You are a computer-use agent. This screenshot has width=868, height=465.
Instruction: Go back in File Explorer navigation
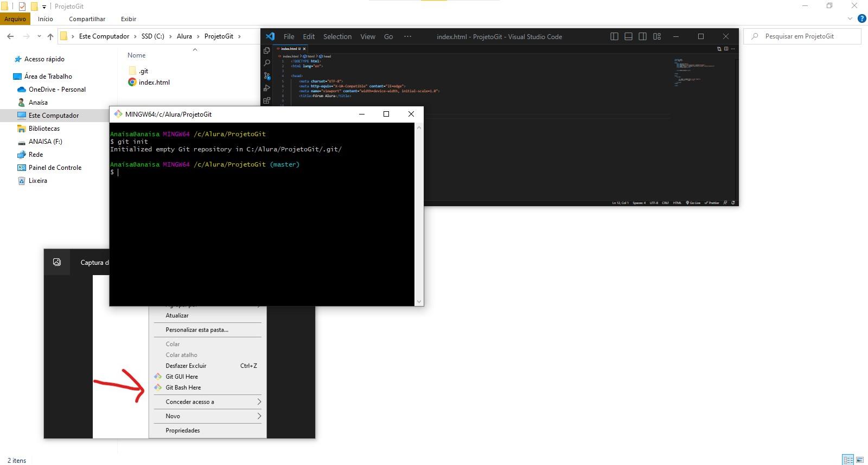pos(10,36)
